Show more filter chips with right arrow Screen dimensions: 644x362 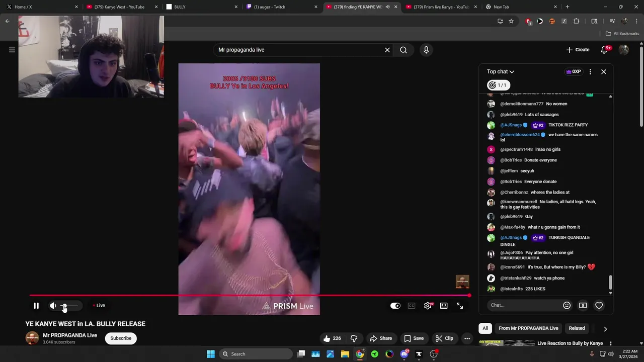605,329
